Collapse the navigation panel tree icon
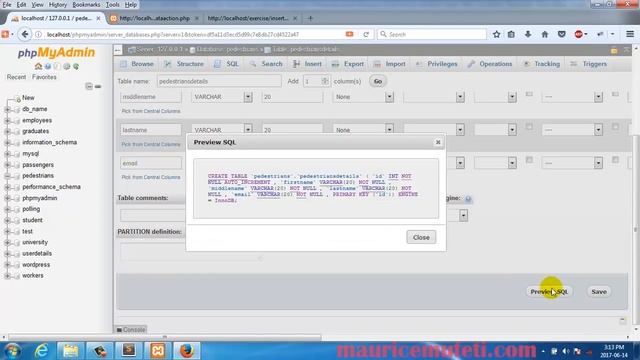 pos(89,86)
